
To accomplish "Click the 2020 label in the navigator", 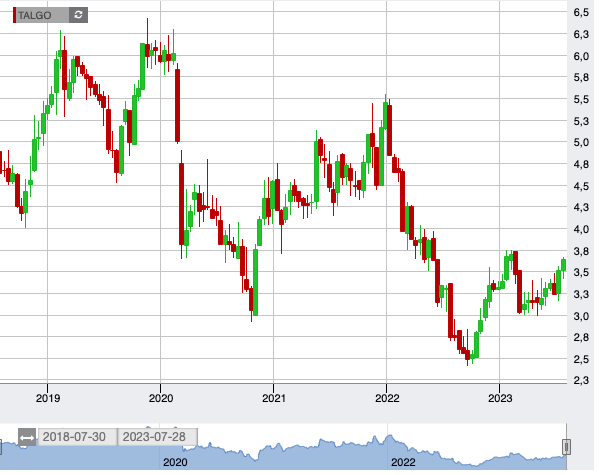I will click(x=175, y=462).
